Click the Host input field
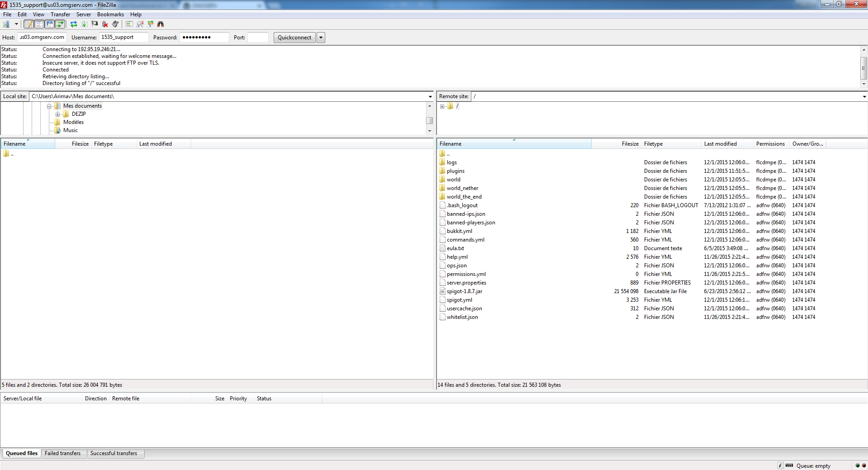Image resolution: width=868 pixels, height=470 pixels. [42, 37]
